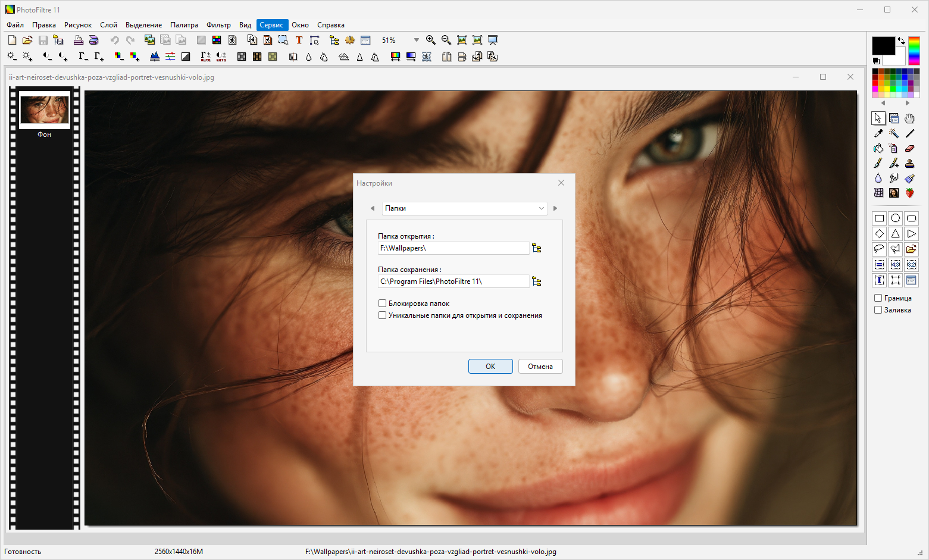929x560 pixels.
Task: Select the ellipse selection shape
Action: [895, 218]
